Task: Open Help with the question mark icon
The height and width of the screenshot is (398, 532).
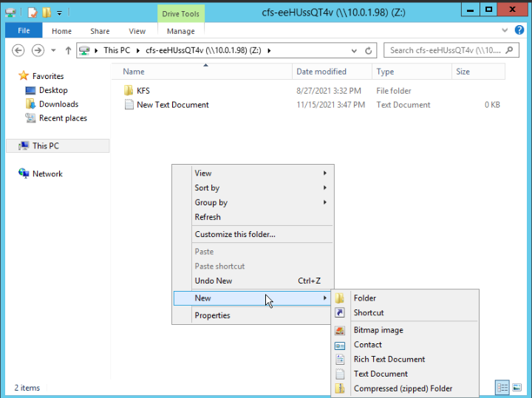Action: (x=519, y=30)
